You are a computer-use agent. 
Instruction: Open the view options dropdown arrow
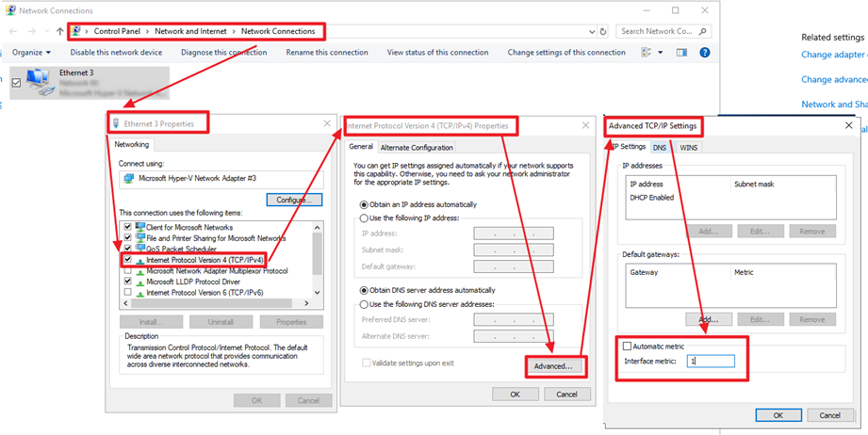coord(661,53)
